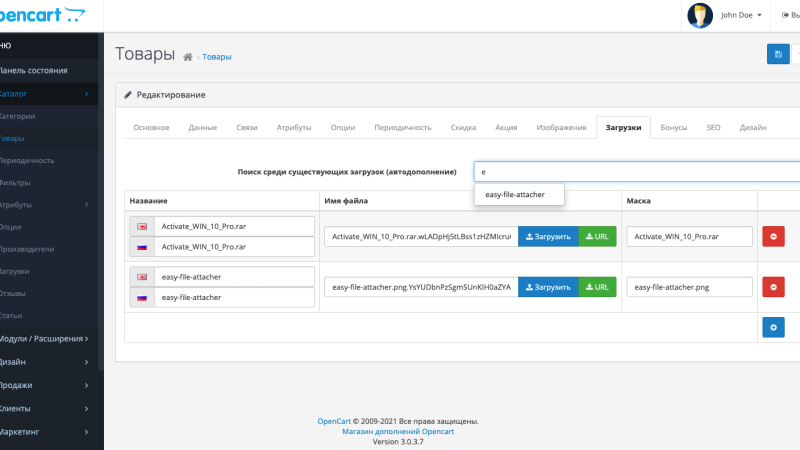800x450 pixels.
Task: Select the Загрузки tab
Action: pos(623,128)
